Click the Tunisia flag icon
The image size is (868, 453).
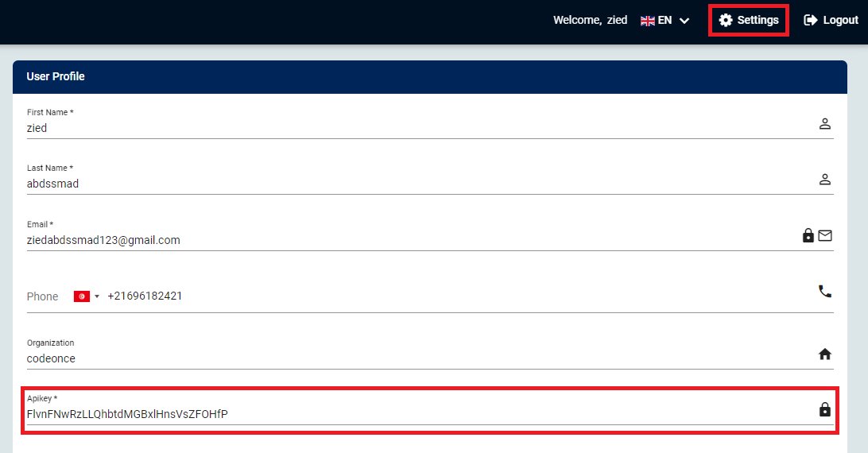[x=82, y=296]
